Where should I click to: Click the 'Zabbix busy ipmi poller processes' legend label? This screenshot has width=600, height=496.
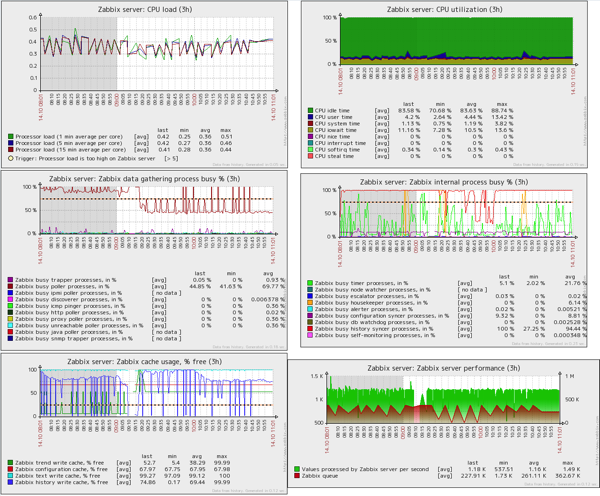(68, 293)
